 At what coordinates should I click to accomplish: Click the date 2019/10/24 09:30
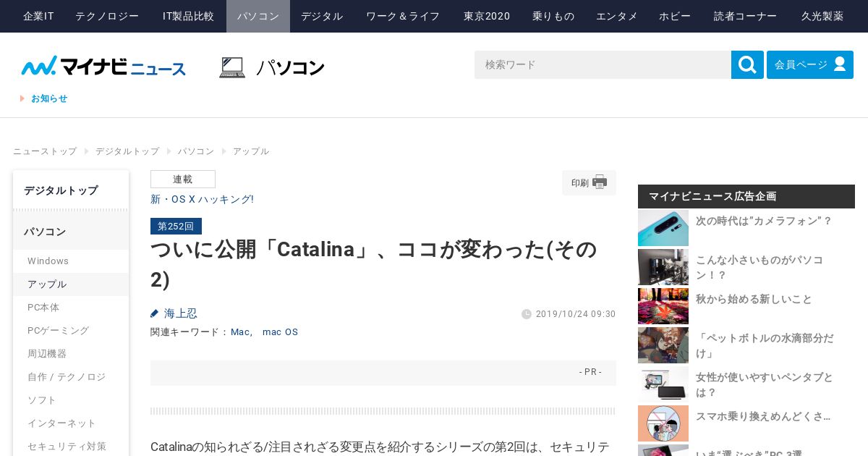coord(576,314)
